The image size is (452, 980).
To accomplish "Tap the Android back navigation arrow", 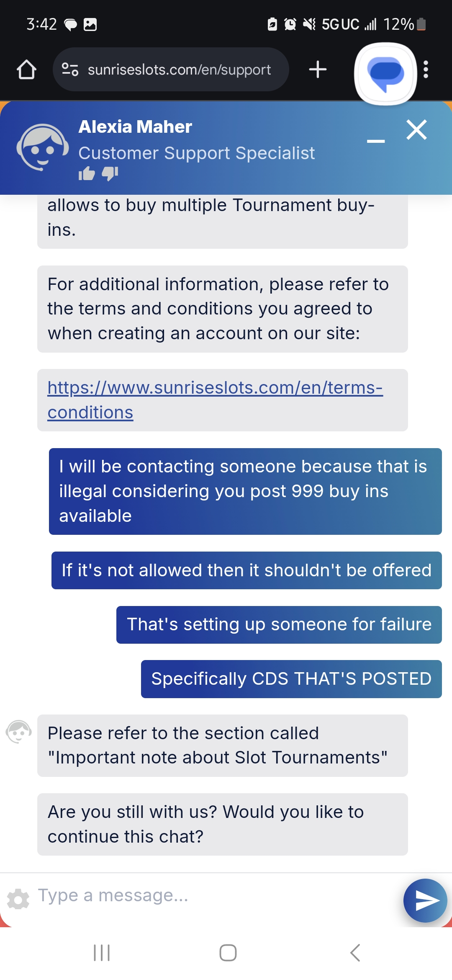I will (x=355, y=953).
